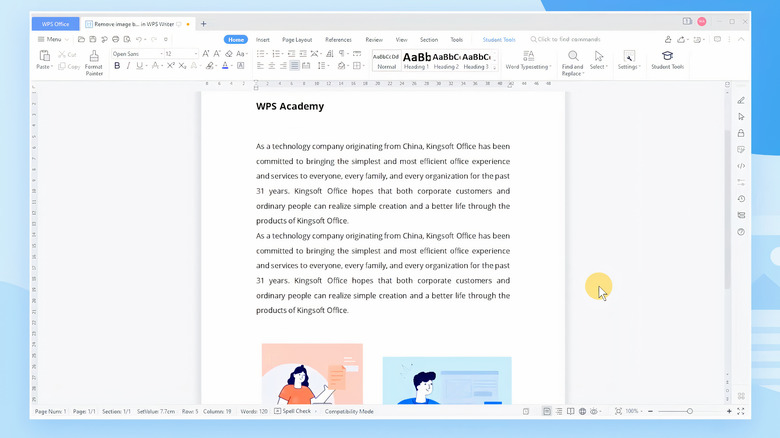Screen dimensions: 780x438
Task: Adjust the zoom slider in status bar
Action: (690, 411)
